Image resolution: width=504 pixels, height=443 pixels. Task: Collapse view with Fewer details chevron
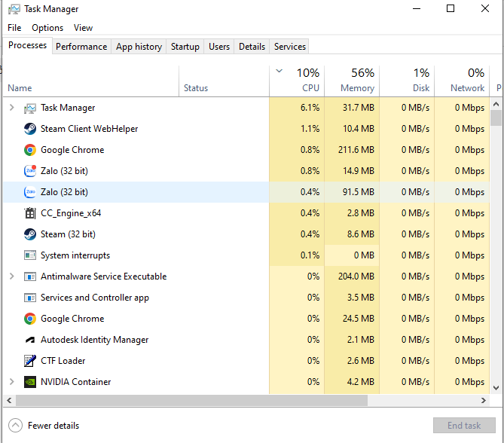[x=15, y=426]
